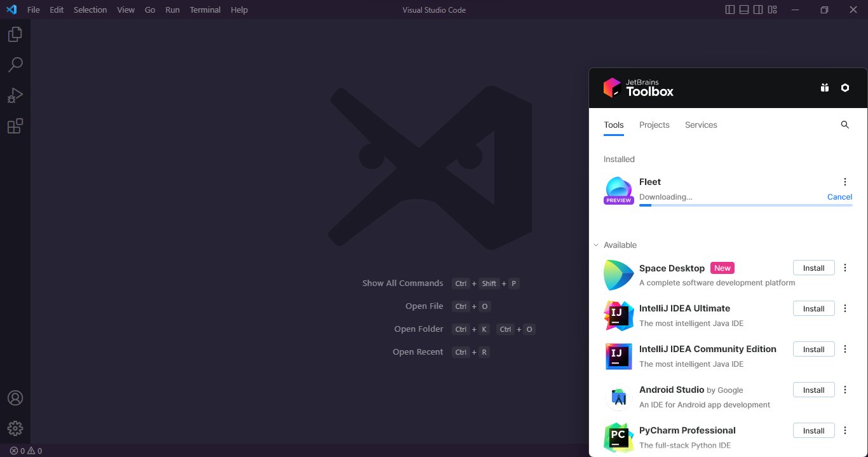
Task: Open the View menu
Action: click(x=126, y=10)
